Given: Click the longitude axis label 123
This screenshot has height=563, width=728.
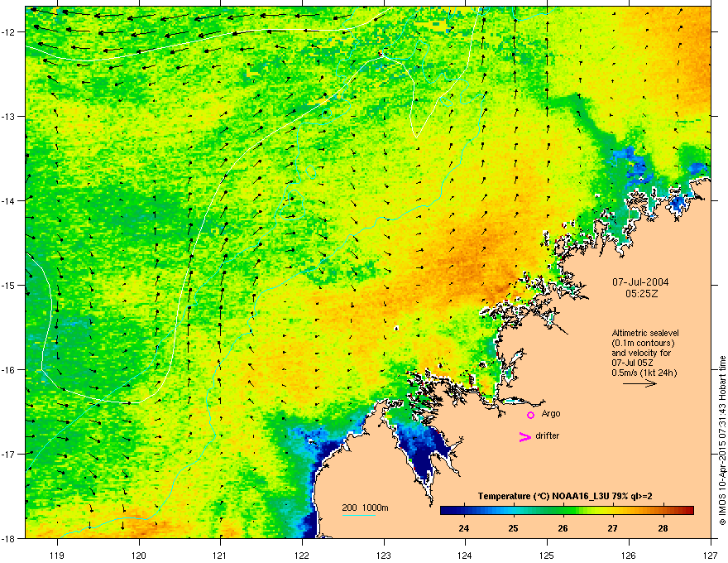Looking at the screenshot, I should coord(384,555).
